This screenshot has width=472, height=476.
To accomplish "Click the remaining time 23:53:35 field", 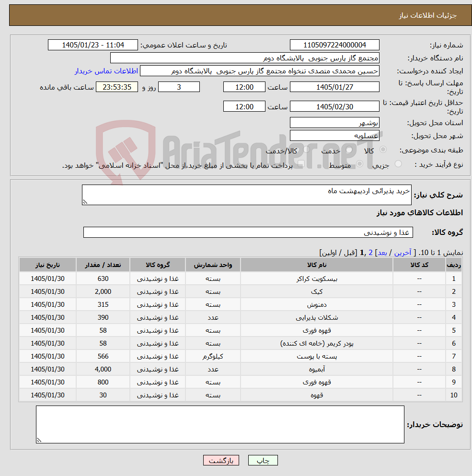I will 117,87.
